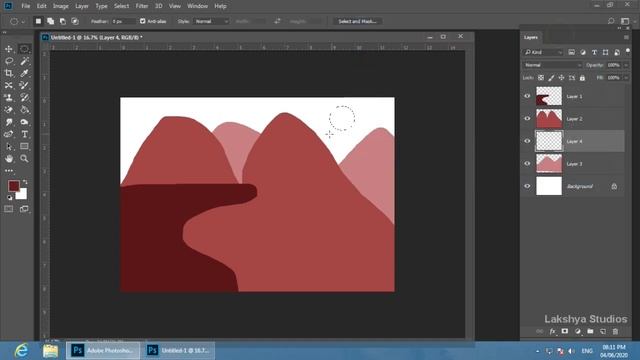Click the search icon in options bar
This screenshot has height=360, width=640.
click(611, 21)
